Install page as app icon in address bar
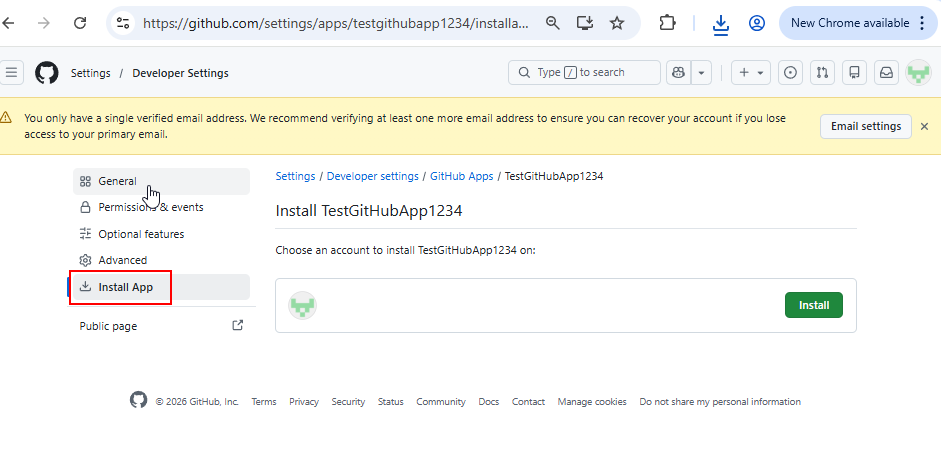Image resolution: width=941 pixels, height=450 pixels. click(x=585, y=23)
